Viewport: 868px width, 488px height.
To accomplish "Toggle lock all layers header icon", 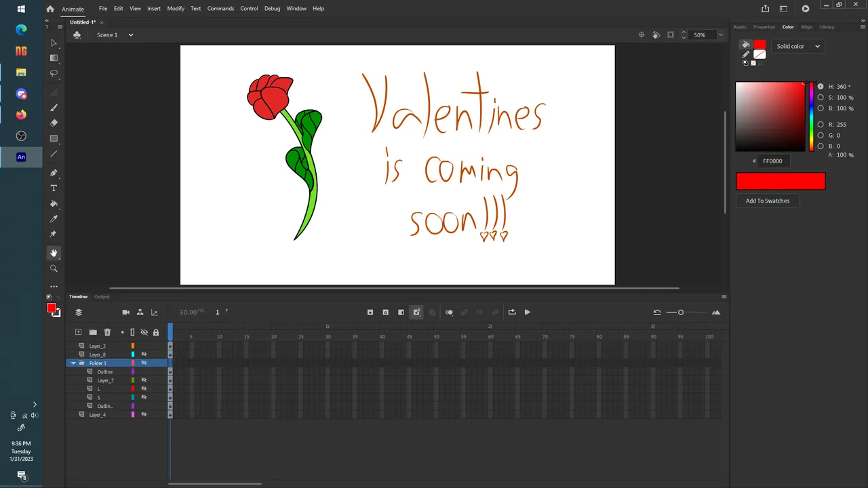I will coord(156,332).
